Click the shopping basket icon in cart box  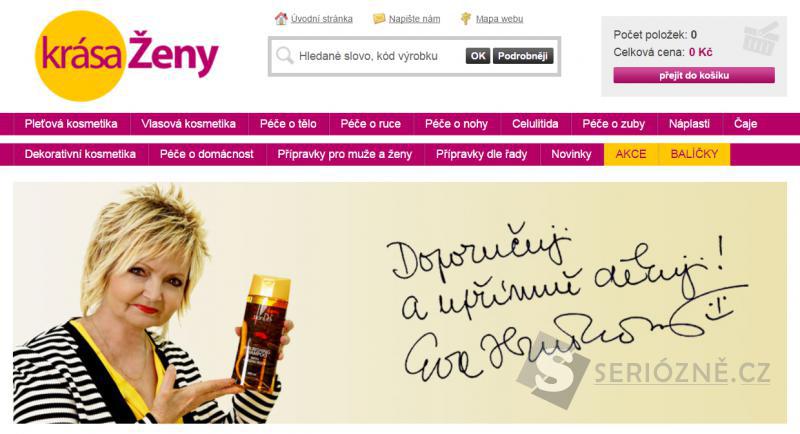coord(761,38)
